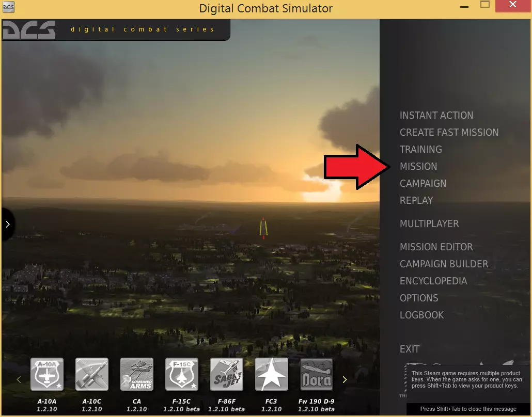
Task: Click the 'digital combat series' banner text
Action: tap(143, 29)
